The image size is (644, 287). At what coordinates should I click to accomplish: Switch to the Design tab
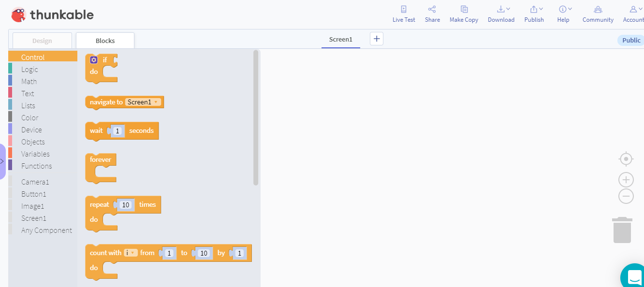(42, 40)
